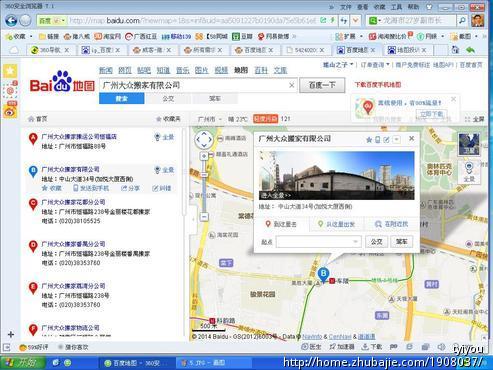Select the 驾车 driving search tab
This screenshot has width=493, height=370.
coord(215,99)
